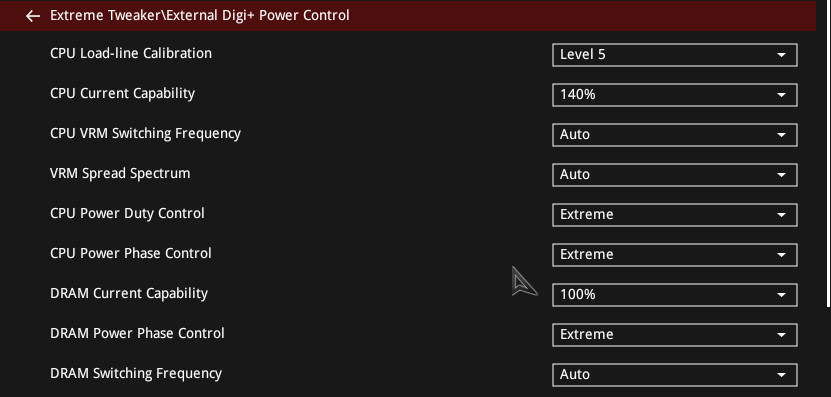Open CPU Load-line Calibration dropdown
Image resolution: width=831 pixels, height=397 pixels.
click(x=675, y=55)
